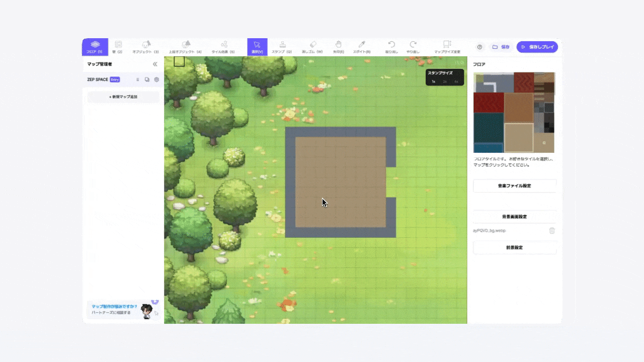Duplicate the ZEP SPACE map
This screenshot has width=644, height=362.
[x=147, y=79]
